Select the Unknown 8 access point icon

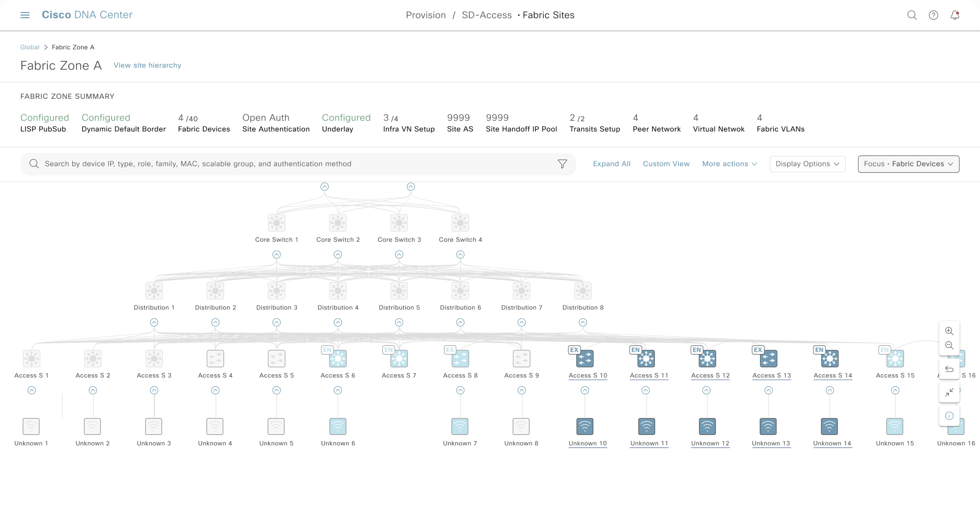click(x=521, y=427)
